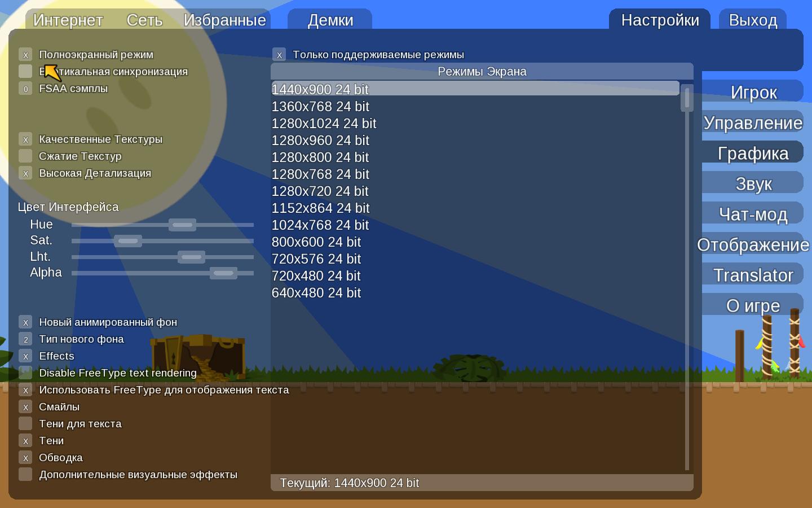Image resolution: width=812 pixels, height=508 pixels.
Task: Click the screen modes list scrollbar handle
Action: pos(687,98)
